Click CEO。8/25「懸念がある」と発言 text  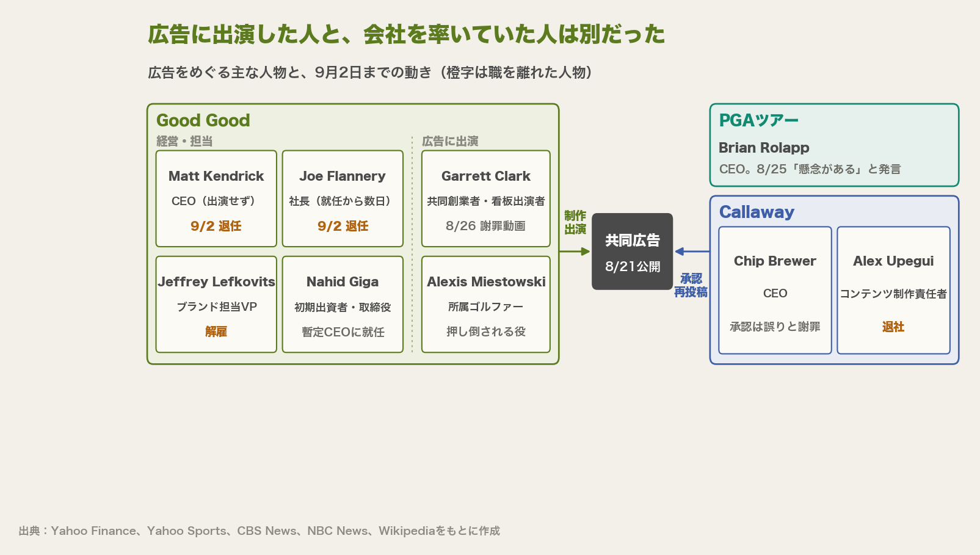(810, 169)
